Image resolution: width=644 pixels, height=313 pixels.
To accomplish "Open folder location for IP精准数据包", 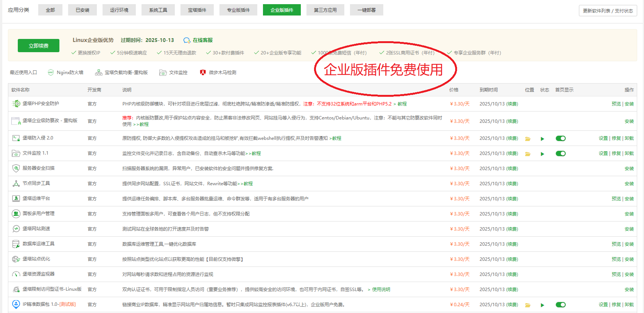I will (x=527, y=305).
